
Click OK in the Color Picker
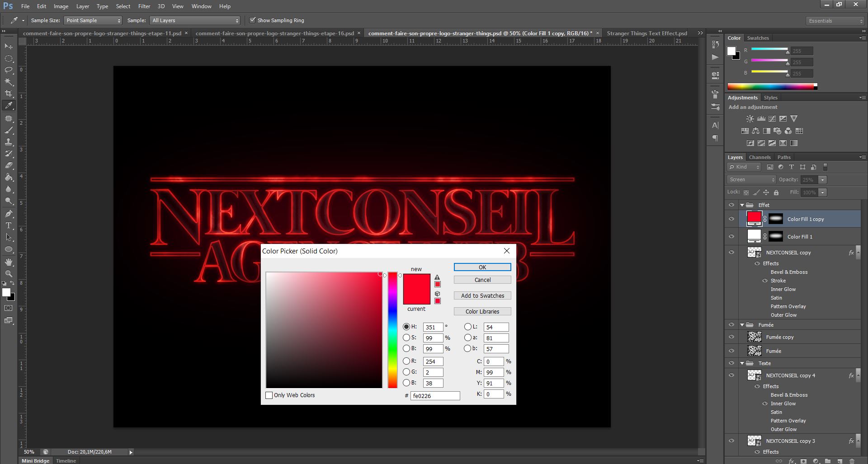click(x=482, y=267)
